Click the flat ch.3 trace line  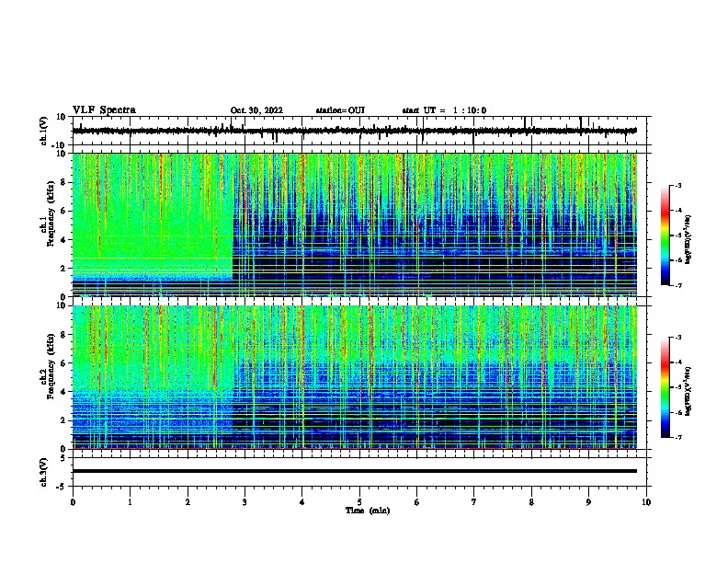(355, 471)
